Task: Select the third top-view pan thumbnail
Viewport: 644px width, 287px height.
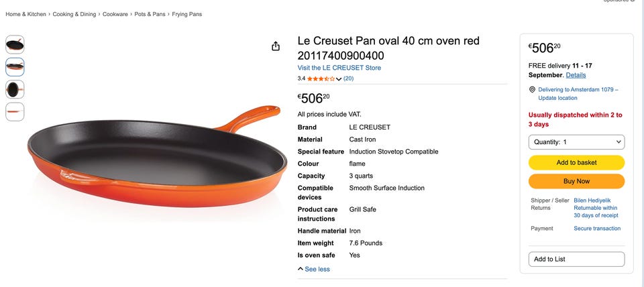Action: click(x=15, y=89)
